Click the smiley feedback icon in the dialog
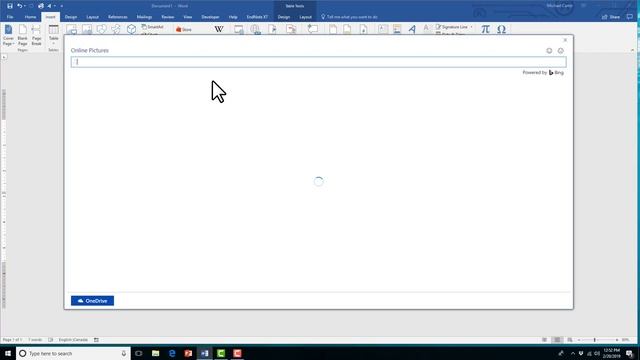 click(549, 51)
